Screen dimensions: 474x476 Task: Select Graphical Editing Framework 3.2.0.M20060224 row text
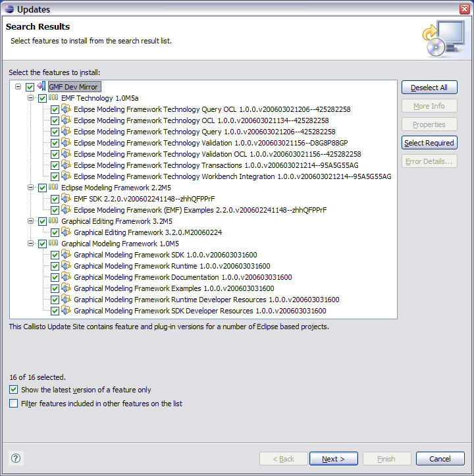coord(148,232)
